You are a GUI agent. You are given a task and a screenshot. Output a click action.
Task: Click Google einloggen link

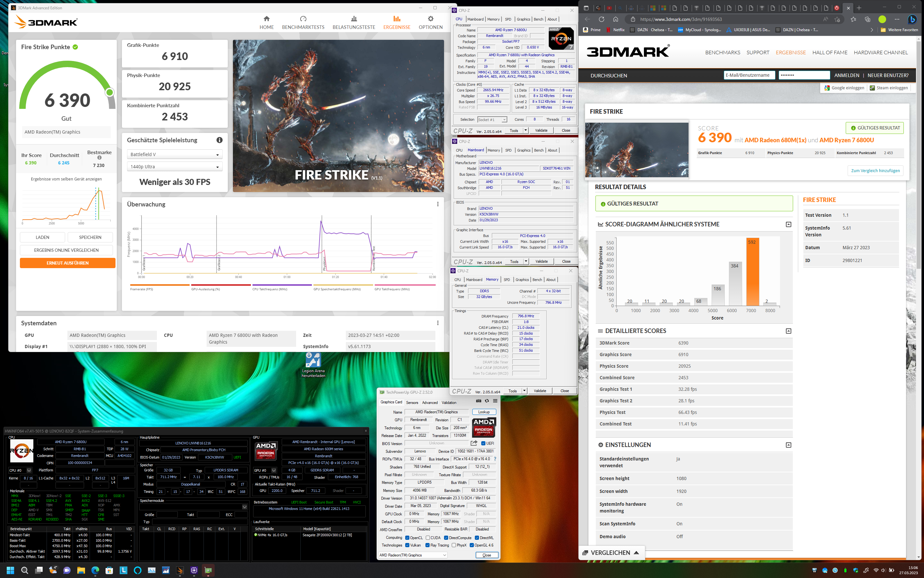click(844, 88)
